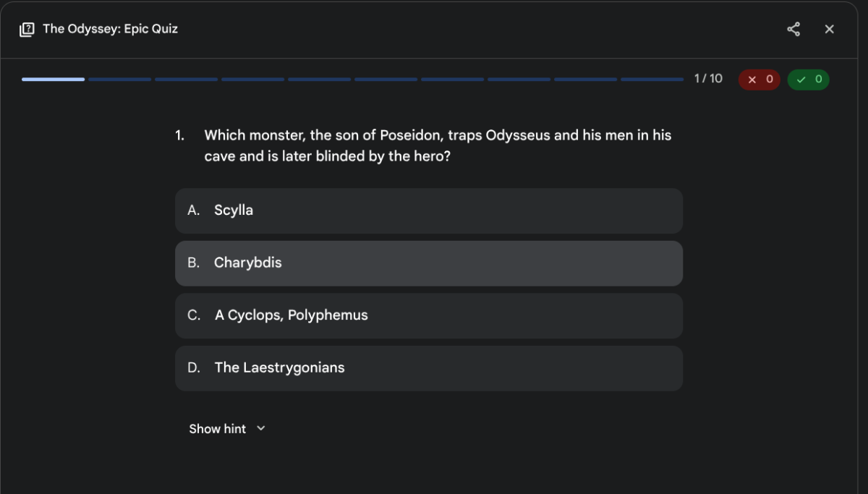Close the Odyssey quiz panel
868x494 pixels.
pos(830,29)
